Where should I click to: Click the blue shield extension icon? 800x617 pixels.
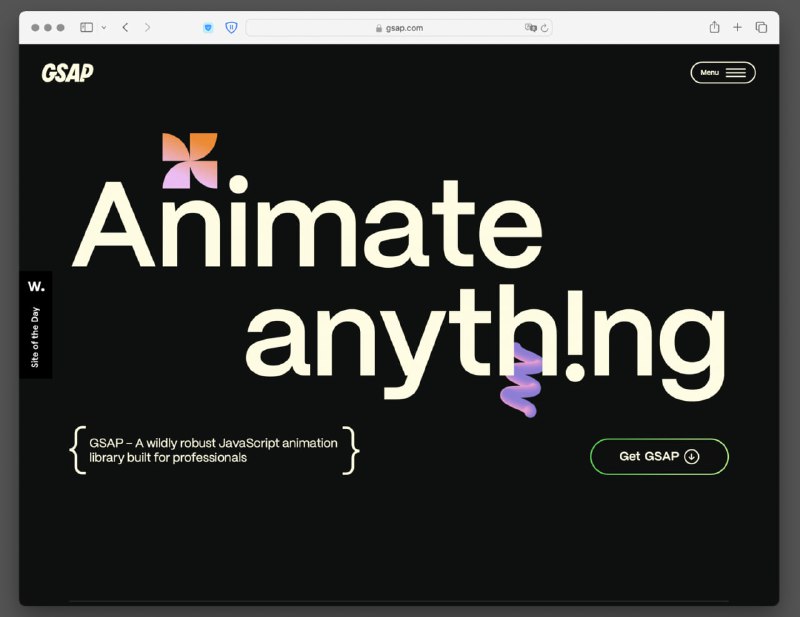(208, 28)
